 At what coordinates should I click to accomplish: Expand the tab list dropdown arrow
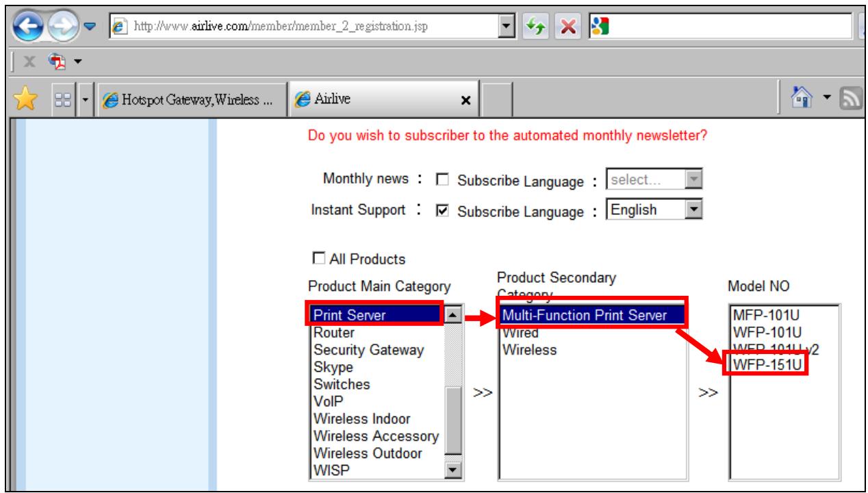click(86, 101)
